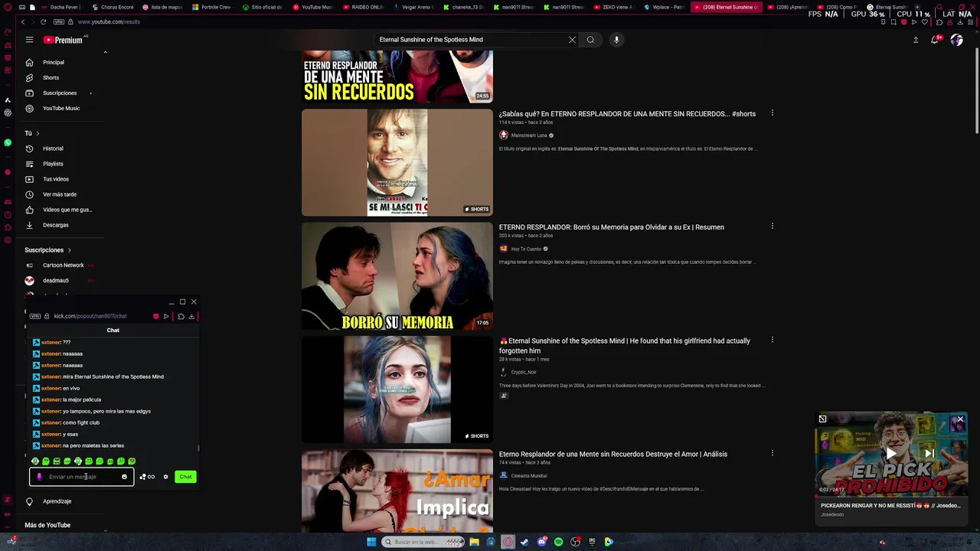The image size is (980, 551).
Task: Open Suscripciones in the sidebar
Action: [63, 93]
